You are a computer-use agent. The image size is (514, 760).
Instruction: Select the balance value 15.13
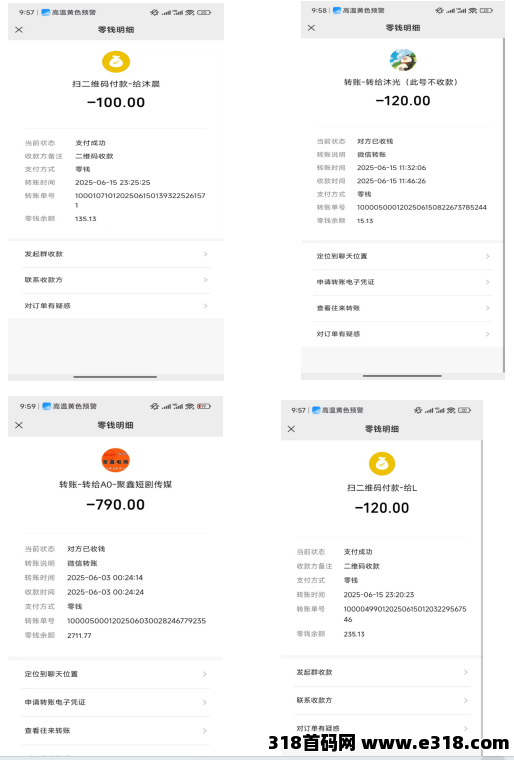tap(365, 221)
